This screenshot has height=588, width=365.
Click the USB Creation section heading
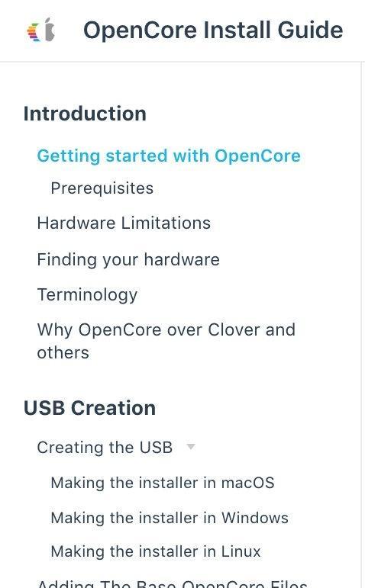click(89, 408)
